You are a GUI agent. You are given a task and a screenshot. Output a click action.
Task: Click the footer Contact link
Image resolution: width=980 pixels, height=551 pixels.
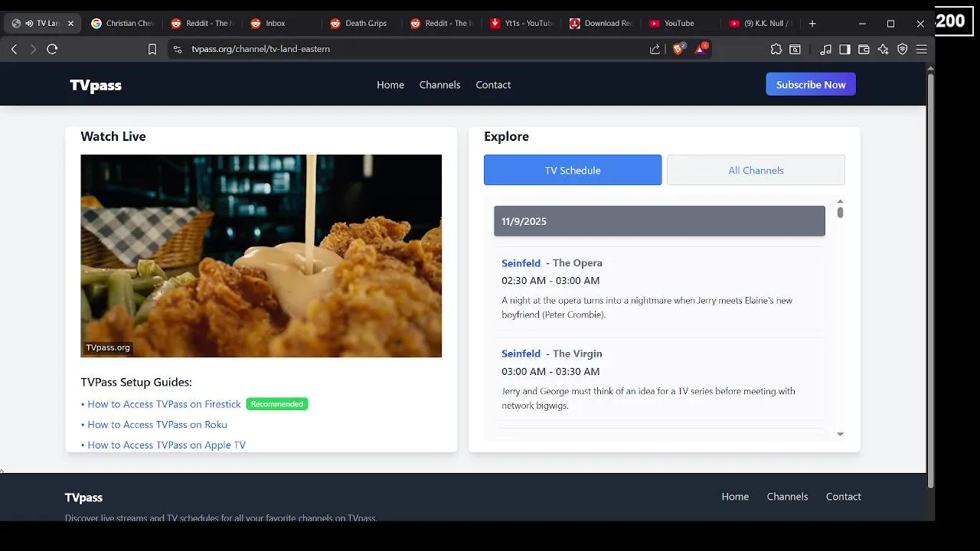[x=844, y=497]
